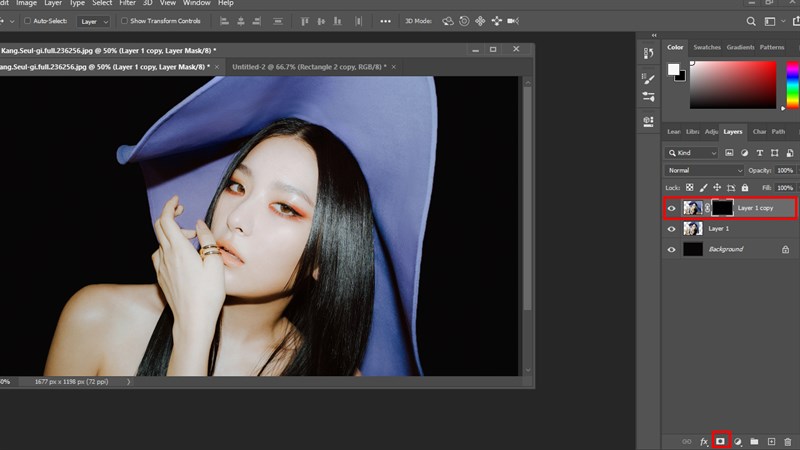Enable Show Transform Controls checkbox
The height and width of the screenshot is (450, 800).
124,21
